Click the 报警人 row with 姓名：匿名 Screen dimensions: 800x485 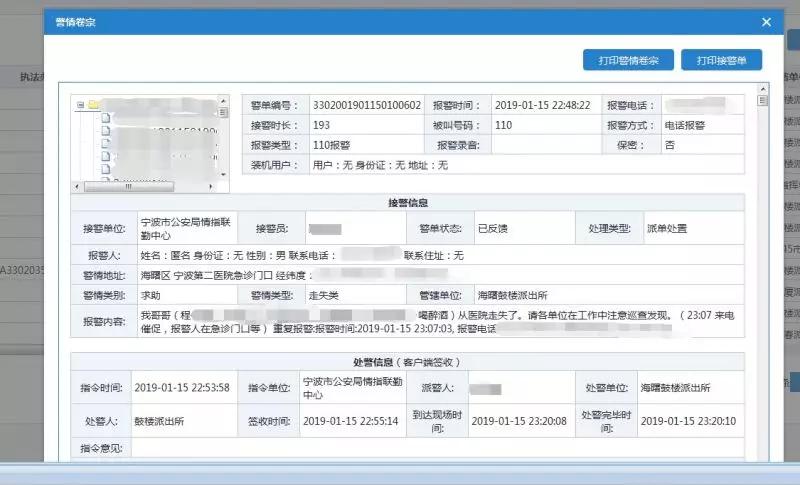click(x=440, y=255)
